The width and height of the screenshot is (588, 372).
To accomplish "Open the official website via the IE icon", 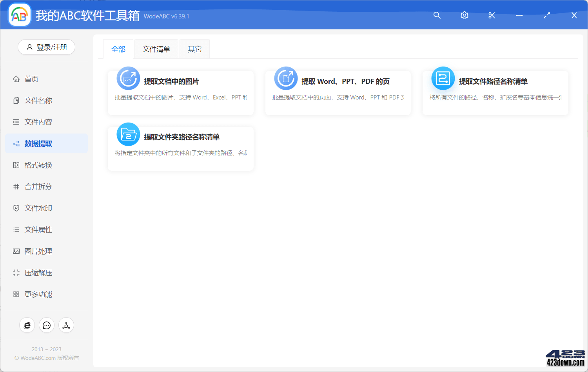I will coord(27,325).
